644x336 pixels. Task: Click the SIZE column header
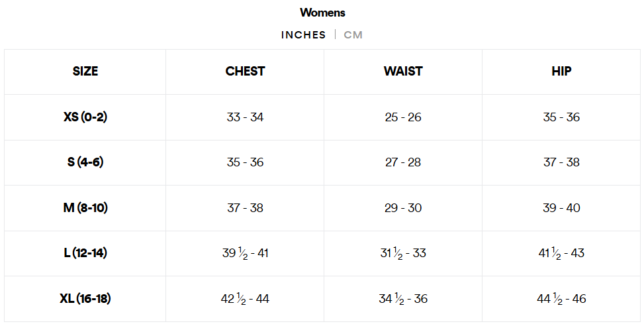tap(85, 72)
